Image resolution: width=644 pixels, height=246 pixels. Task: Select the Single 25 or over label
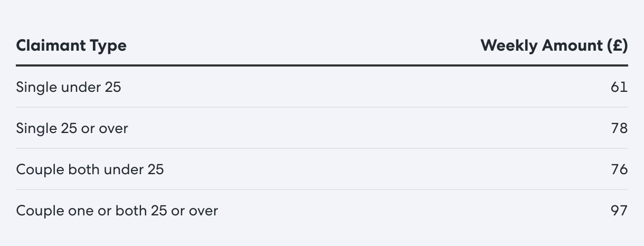(x=72, y=128)
